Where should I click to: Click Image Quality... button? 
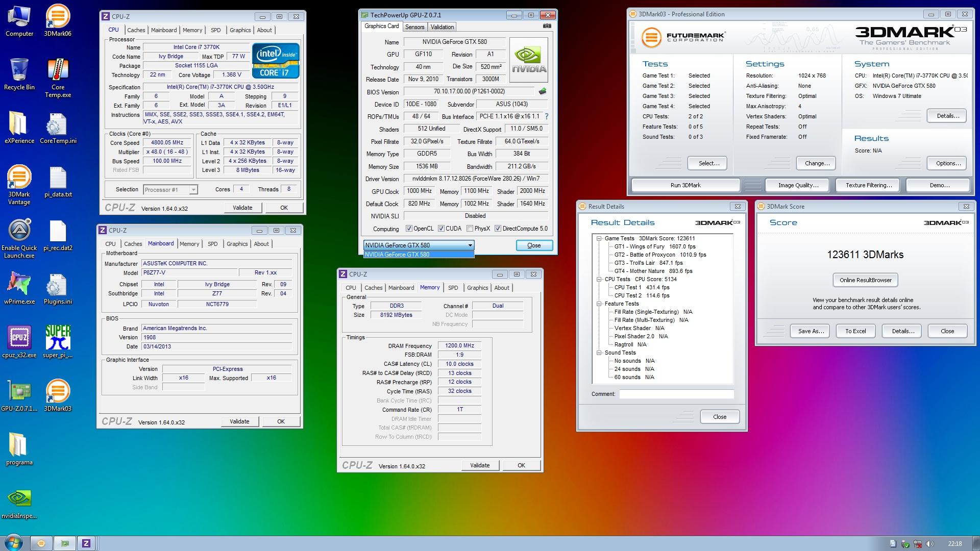click(798, 185)
